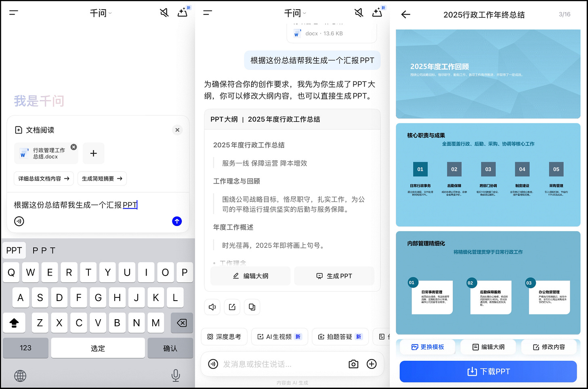Select 2025年度工作回顾 slide thumbnail
The width and height of the screenshot is (588, 389).
[x=488, y=74]
